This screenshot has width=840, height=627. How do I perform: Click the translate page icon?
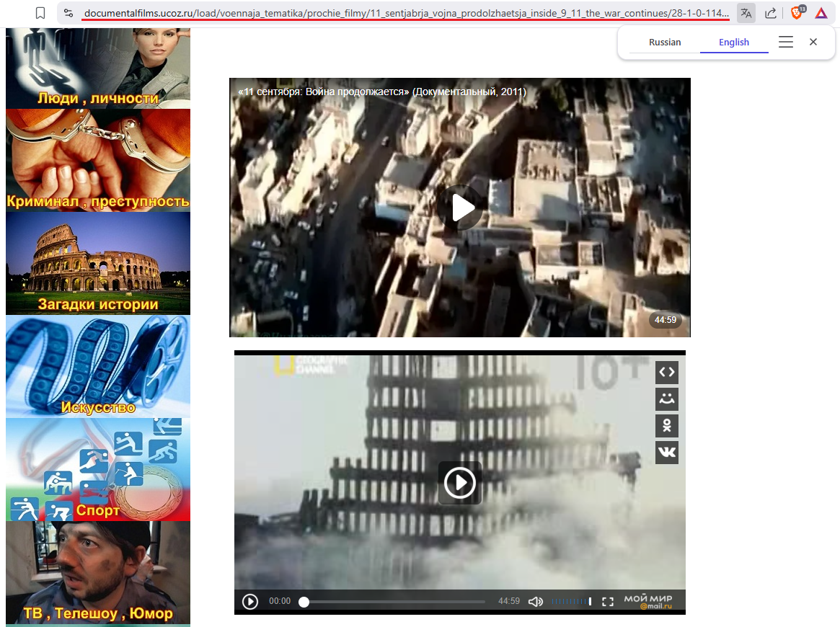746,14
